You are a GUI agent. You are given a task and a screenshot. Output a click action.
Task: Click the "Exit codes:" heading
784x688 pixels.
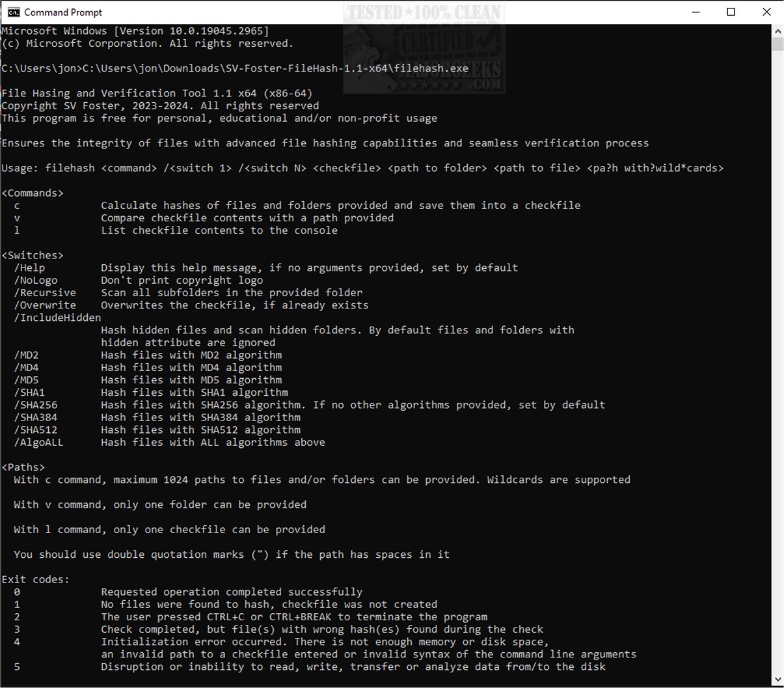coord(35,579)
